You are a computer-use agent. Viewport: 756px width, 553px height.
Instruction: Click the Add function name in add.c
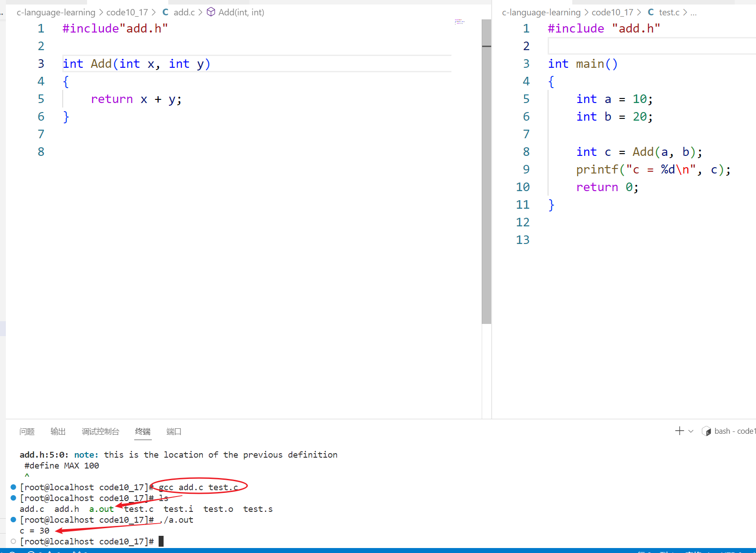tap(101, 64)
